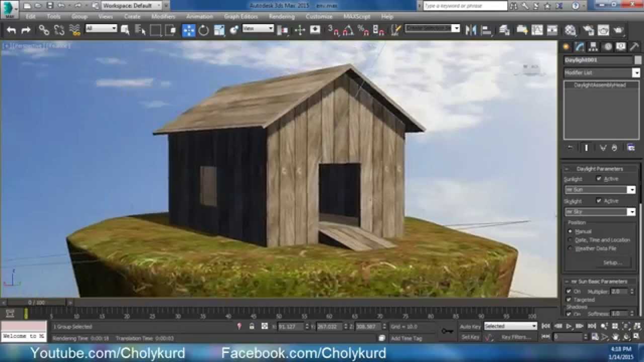Toggle the Skylight Active checkbox
644x362 pixels.
click(599, 201)
